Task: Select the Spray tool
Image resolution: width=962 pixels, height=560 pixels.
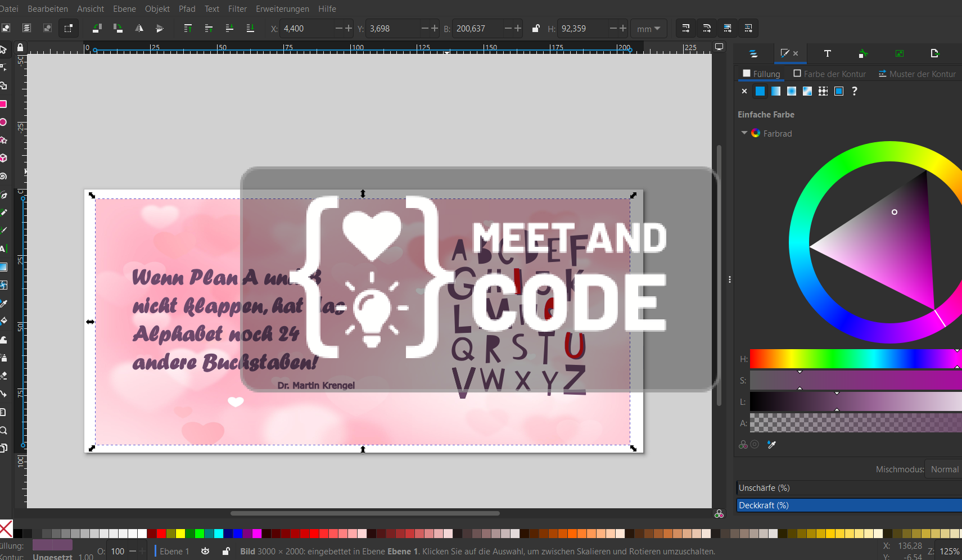Action: click(3, 358)
